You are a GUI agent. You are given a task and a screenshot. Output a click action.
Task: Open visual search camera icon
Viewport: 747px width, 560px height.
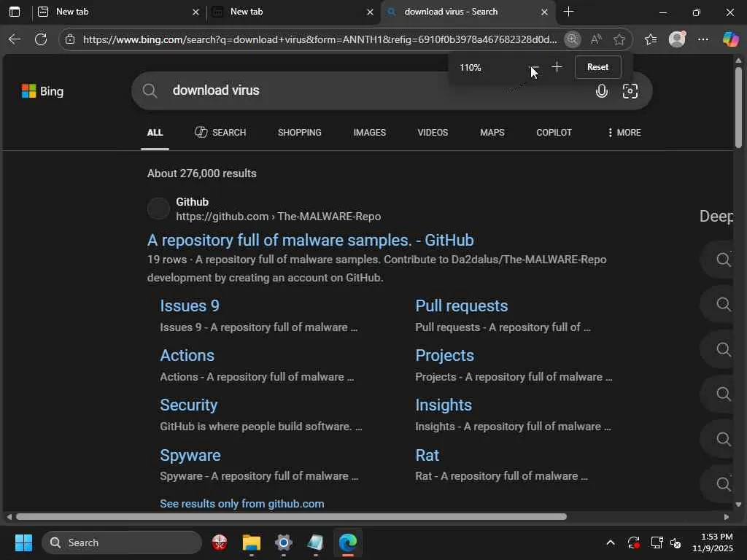tap(630, 90)
